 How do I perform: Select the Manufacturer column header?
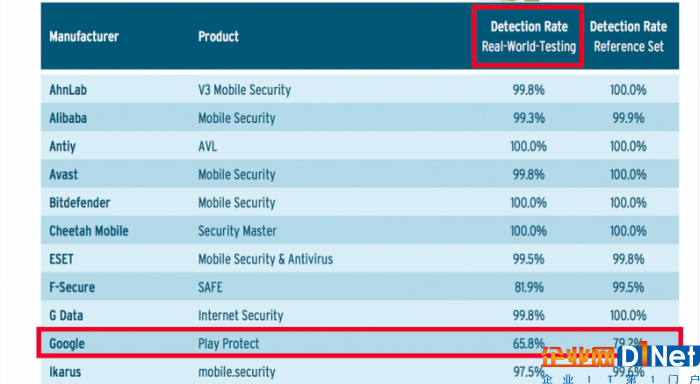(84, 37)
